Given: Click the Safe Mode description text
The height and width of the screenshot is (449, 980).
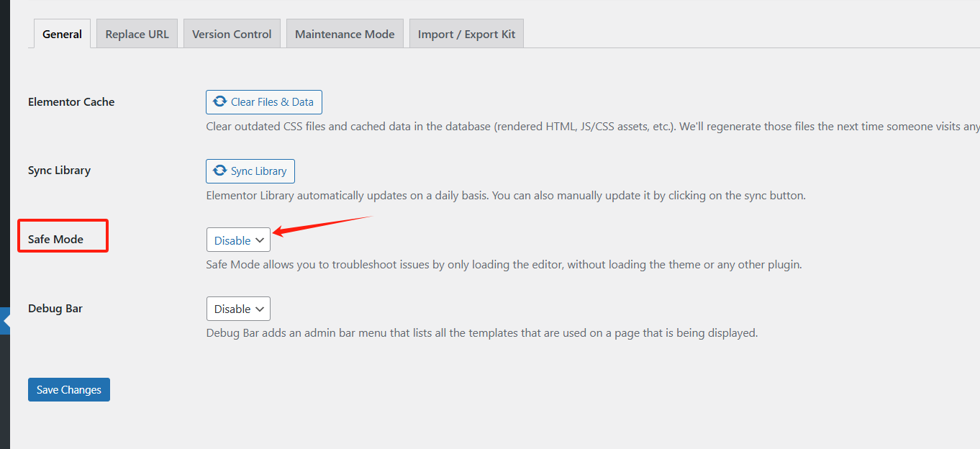Looking at the screenshot, I should tap(504, 265).
